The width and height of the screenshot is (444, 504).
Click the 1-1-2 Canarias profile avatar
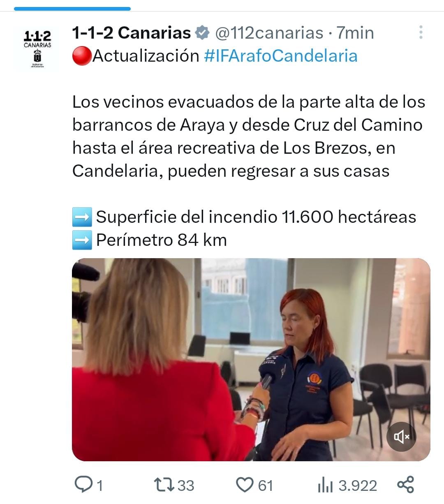pos(37,49)
